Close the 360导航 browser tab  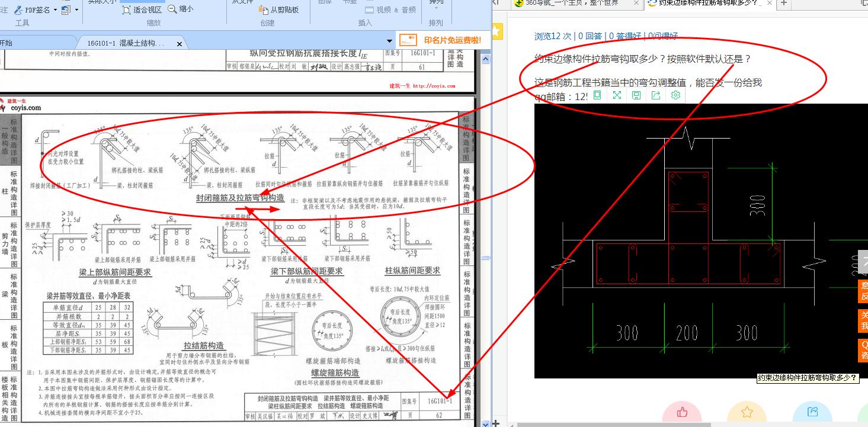click(636, 3)
